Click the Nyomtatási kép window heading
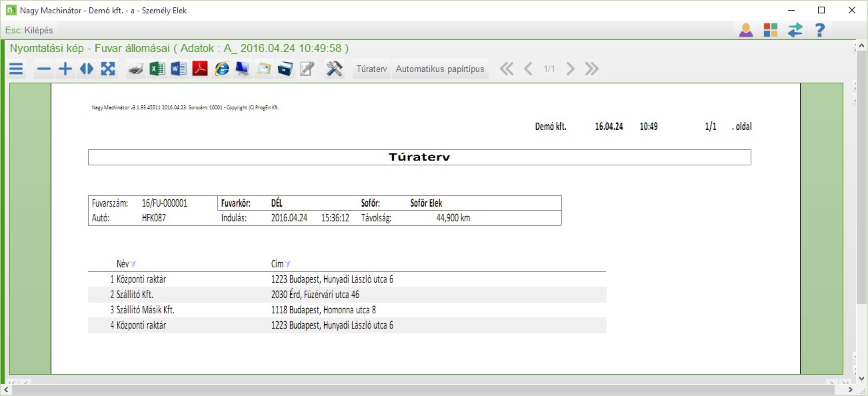The image size is (868, 396). click(x=179, y=49)
